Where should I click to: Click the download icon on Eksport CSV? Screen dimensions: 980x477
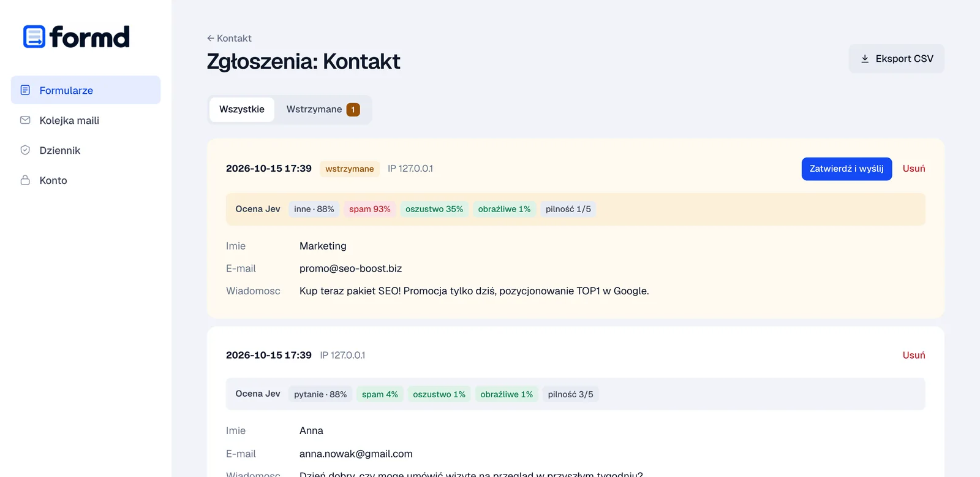tap(865, 59)
